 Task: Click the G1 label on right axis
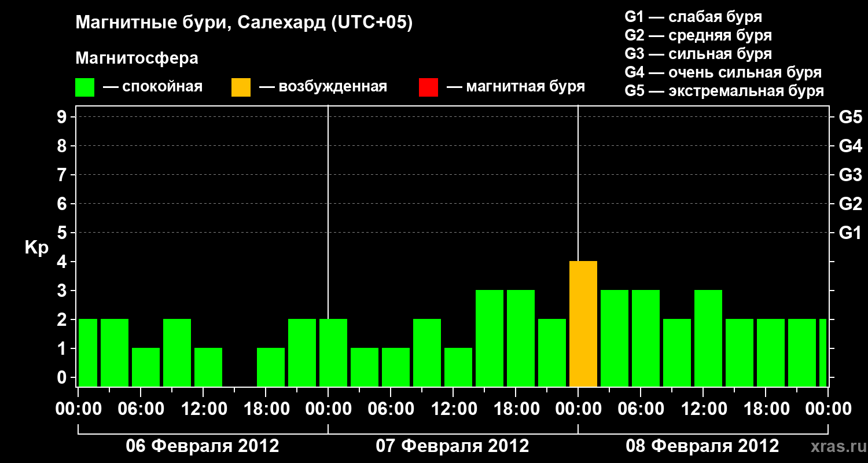click(x=850, y=233)
